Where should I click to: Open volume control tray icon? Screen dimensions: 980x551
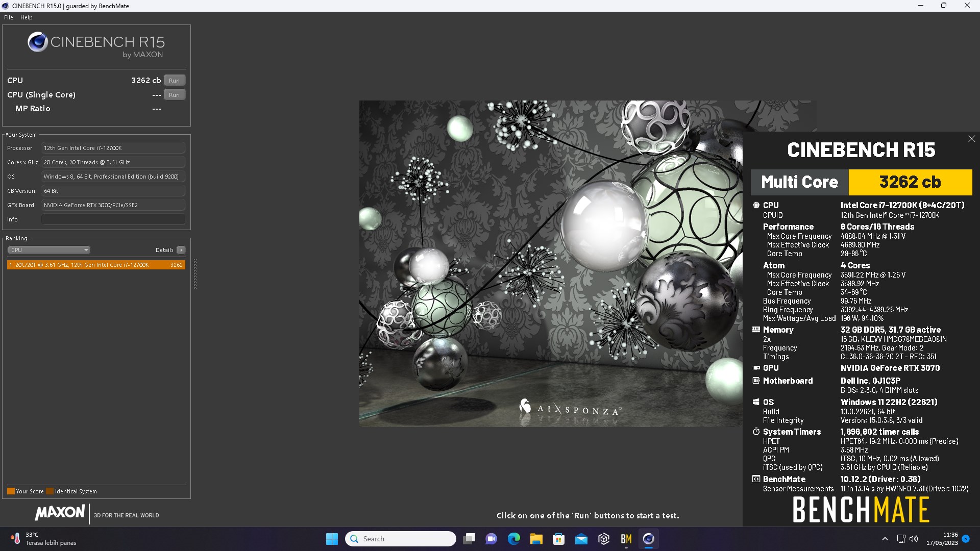914,539
